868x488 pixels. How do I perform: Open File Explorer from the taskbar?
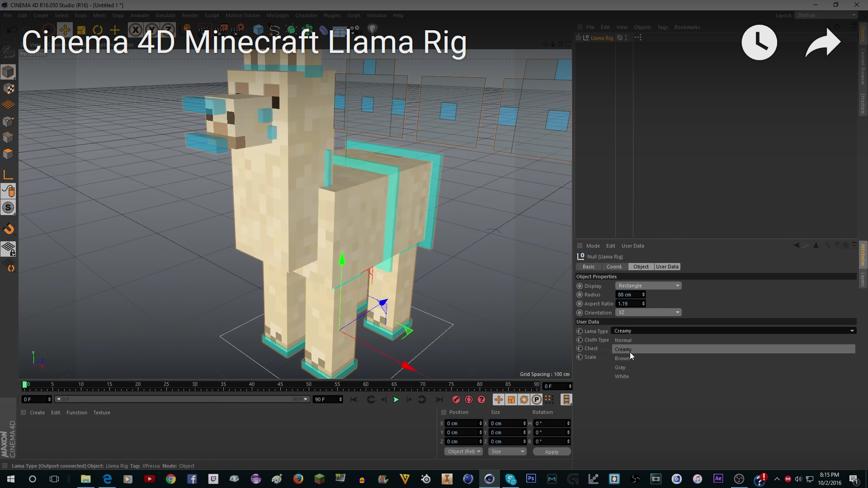[85, 479]
